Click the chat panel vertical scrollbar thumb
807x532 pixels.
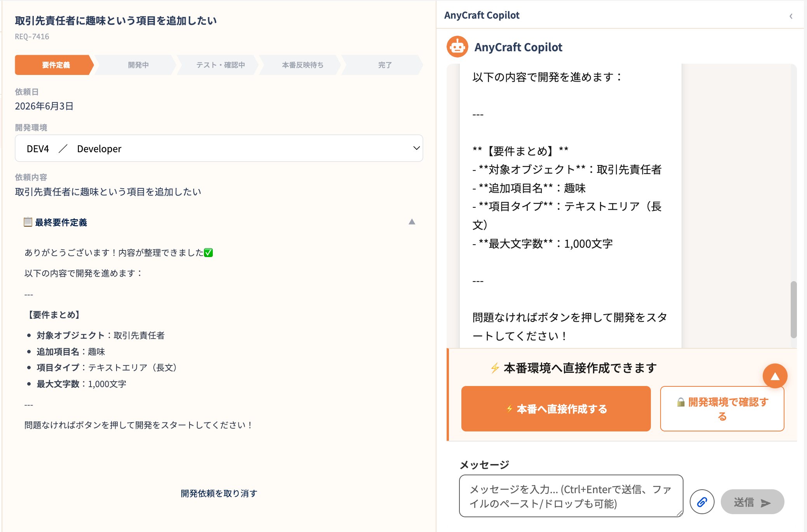[x=793, y=309]
